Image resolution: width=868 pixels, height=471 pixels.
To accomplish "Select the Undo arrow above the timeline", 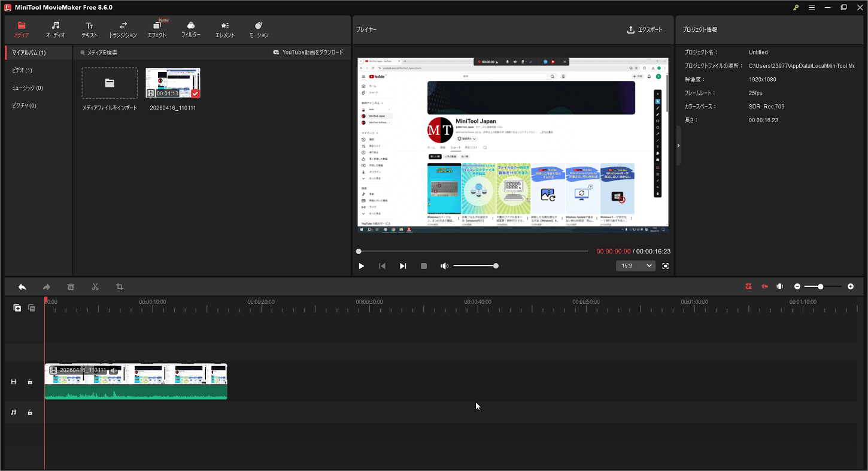I will pyautogui.click(x=22, y=287).
